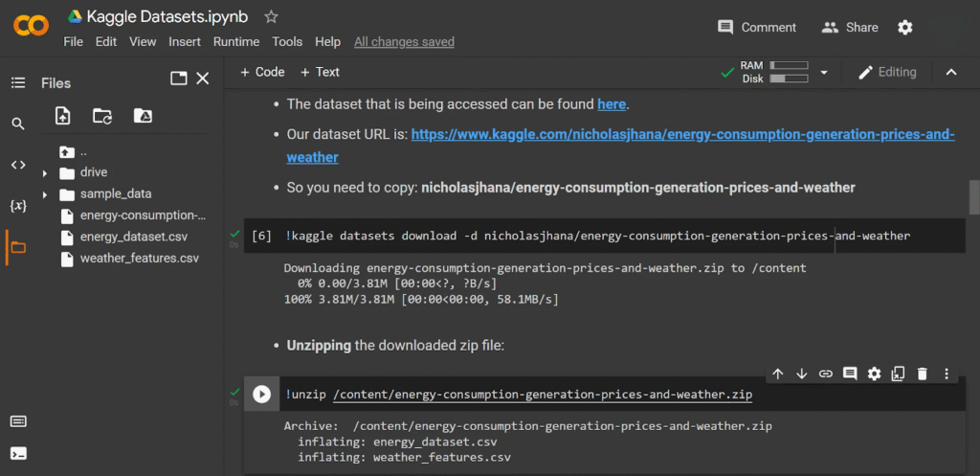Open the File menu
The height and width of the screenshot is (476, 980).
(73, 42)
